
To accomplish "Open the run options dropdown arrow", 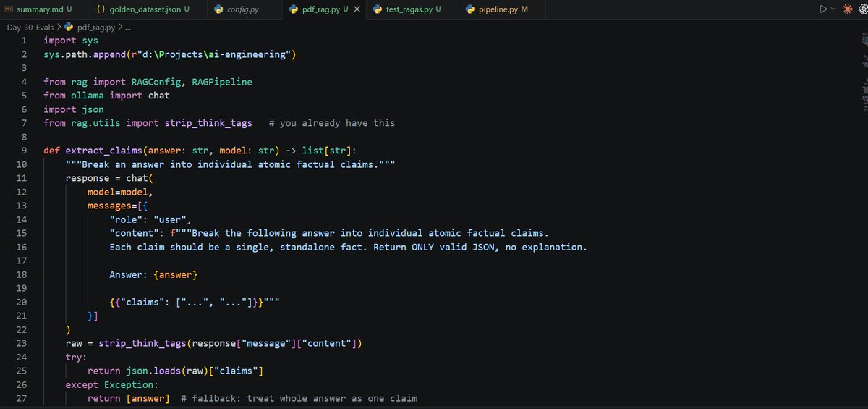I will pos(833,9).
